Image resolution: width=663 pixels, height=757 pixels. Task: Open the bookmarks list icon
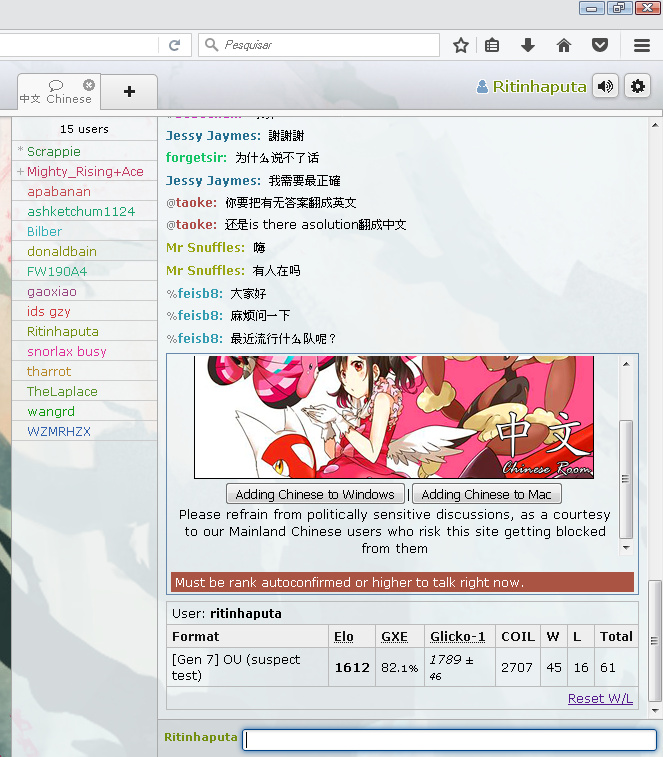point(492,45)
